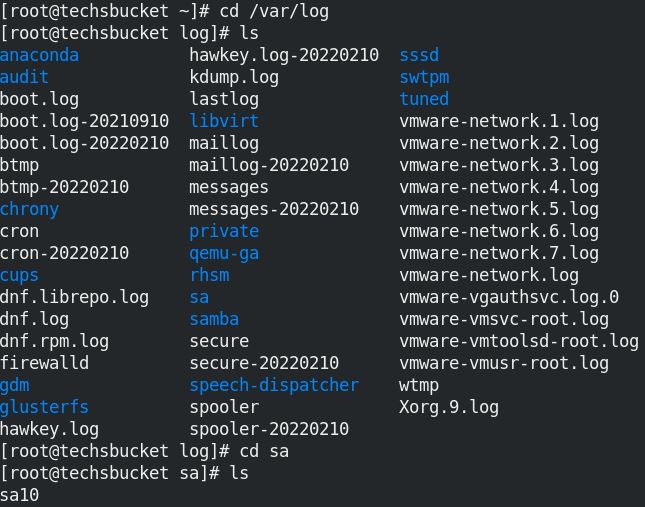
Task: Select the samba directory entry
Action: pyautogui.click(x=214, y=319)
